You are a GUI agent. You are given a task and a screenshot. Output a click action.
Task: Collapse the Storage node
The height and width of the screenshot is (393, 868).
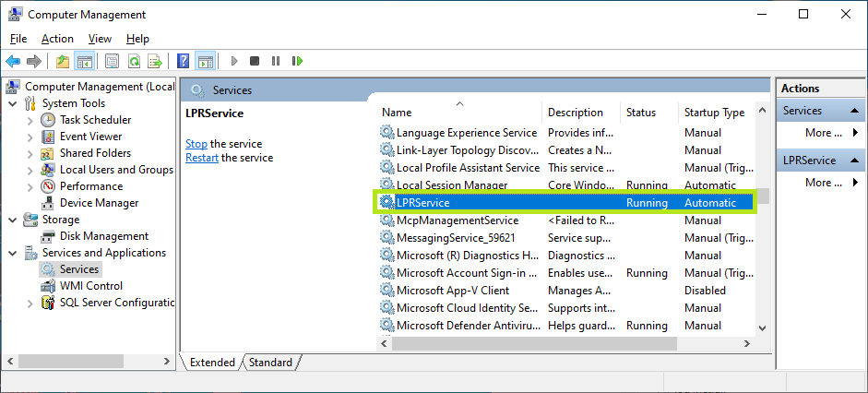point(13,220)
